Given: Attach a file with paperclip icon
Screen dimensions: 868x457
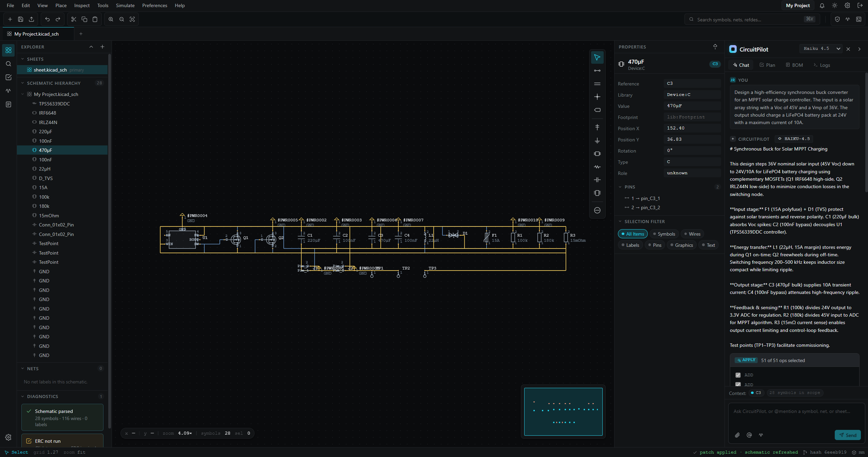Looking at the screenshot, I should pyautogui.click(x=737, y=435).
